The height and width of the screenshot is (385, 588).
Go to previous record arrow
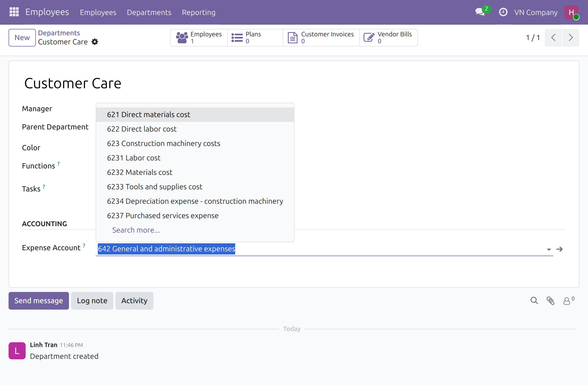pyautogui.click(x=553, y=38)
